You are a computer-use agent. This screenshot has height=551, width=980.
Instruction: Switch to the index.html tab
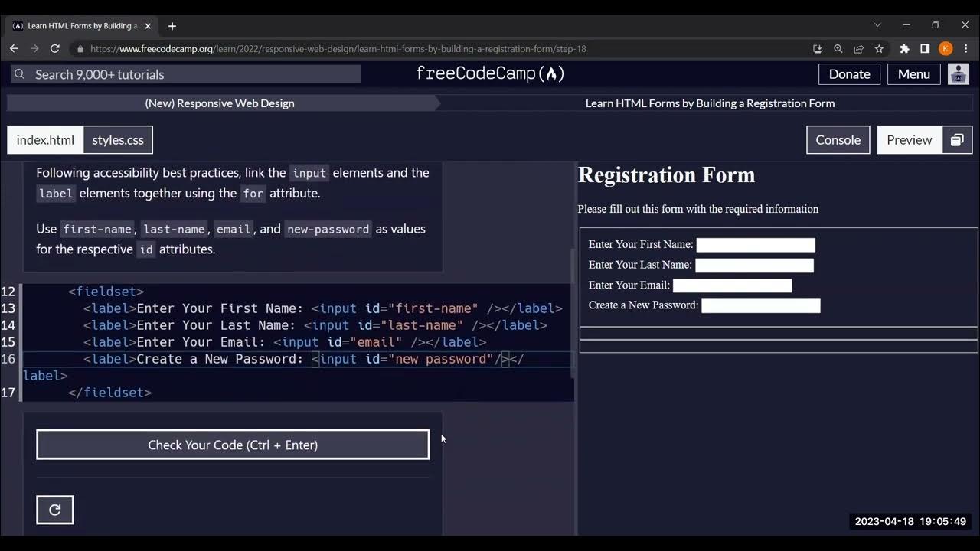point(45,140)
